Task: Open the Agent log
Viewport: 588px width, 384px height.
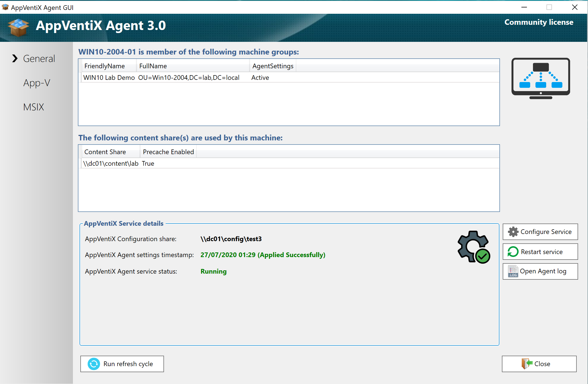Action: 540,271
